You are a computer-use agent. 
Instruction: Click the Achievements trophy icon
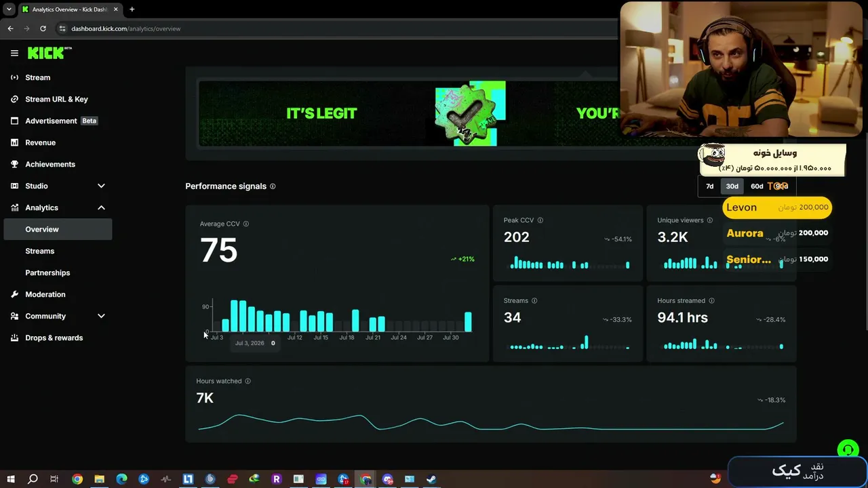(14, 164)
